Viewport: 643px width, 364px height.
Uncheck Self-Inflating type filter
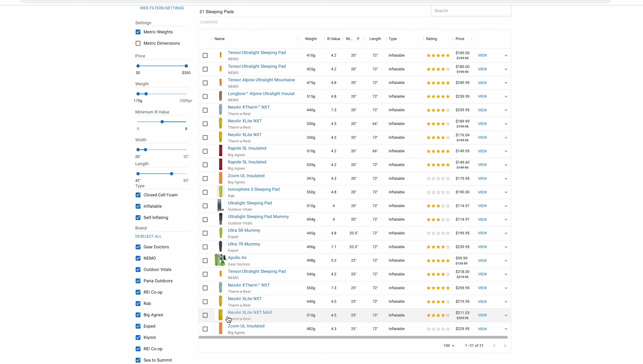[x=138, y=217]
